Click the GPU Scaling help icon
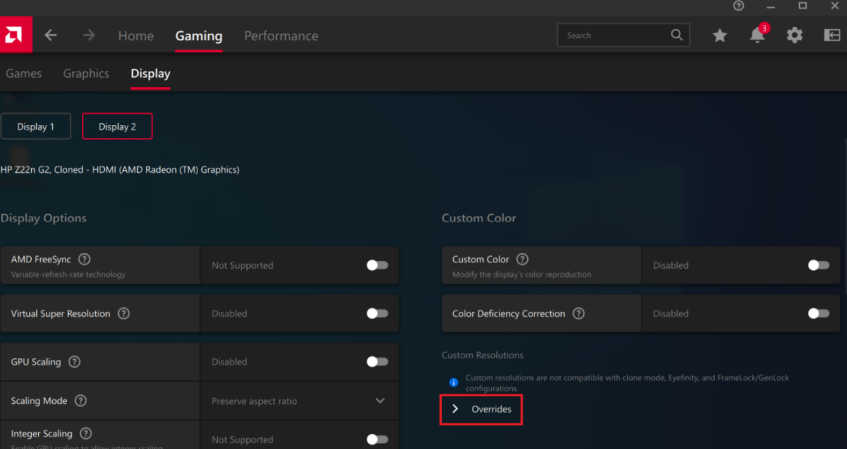The width and height of the screenshot is (847, 449). point(74,362)
